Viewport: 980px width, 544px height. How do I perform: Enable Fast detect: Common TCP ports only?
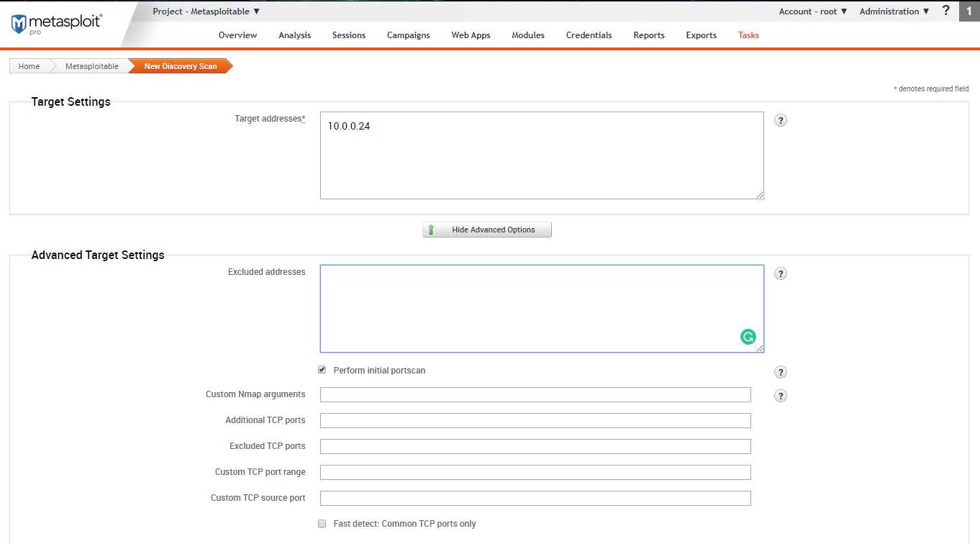(322, 524)
